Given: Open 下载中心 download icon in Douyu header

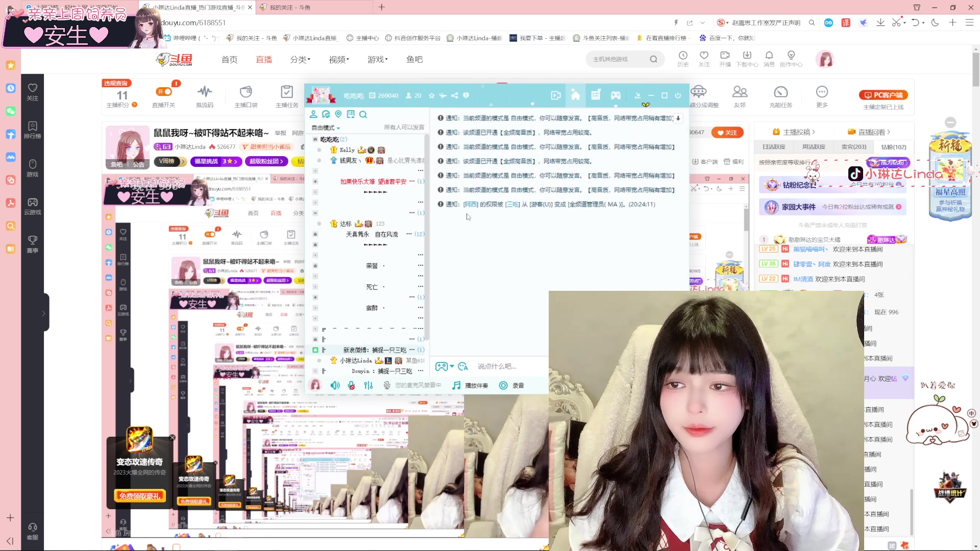Looking at the screenshot, I should click(747, 59).
